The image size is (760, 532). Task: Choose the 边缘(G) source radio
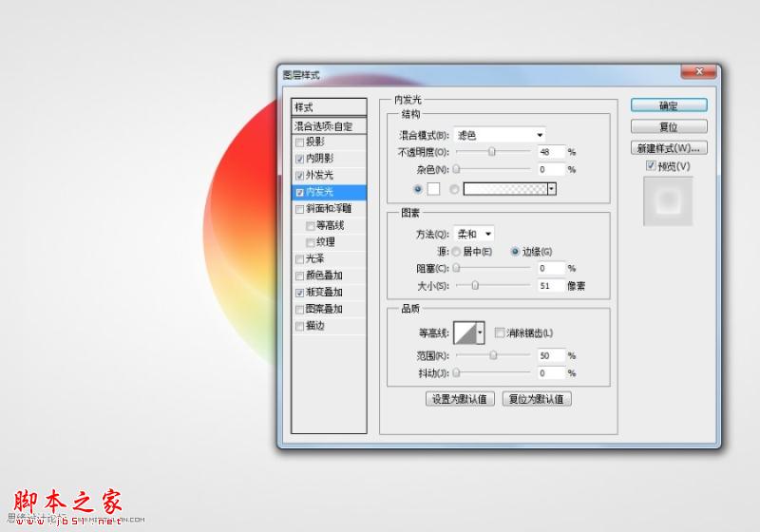coord(515,252)
